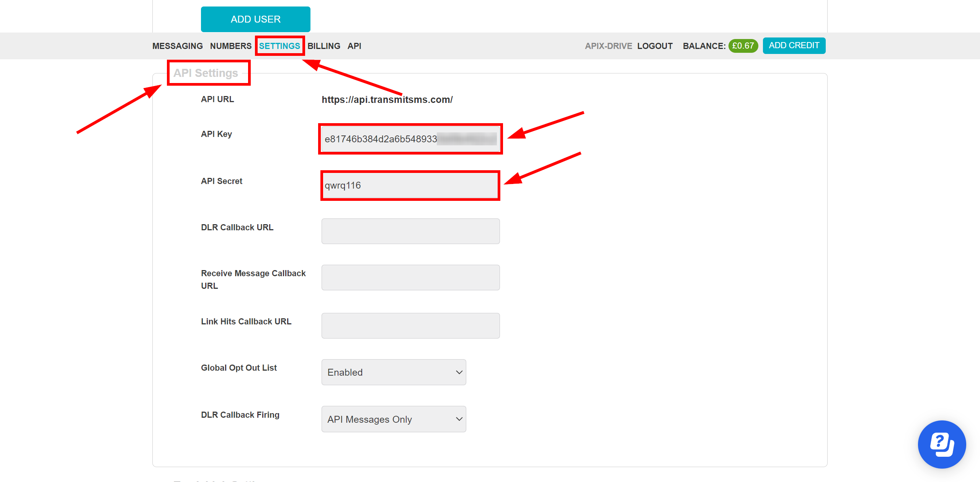Click the Global Opt Out List label
Screen dimensions: 980x482
click(x=239, y=368)
